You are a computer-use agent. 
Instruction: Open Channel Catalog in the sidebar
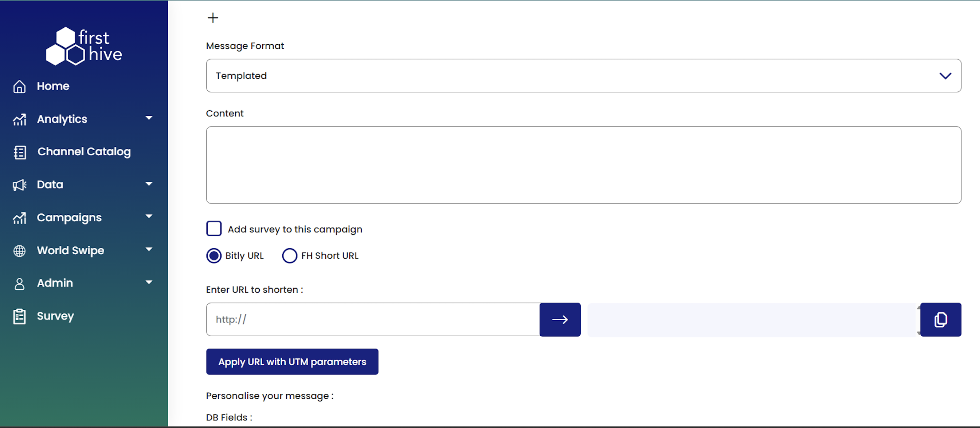(x=84, y=152)
